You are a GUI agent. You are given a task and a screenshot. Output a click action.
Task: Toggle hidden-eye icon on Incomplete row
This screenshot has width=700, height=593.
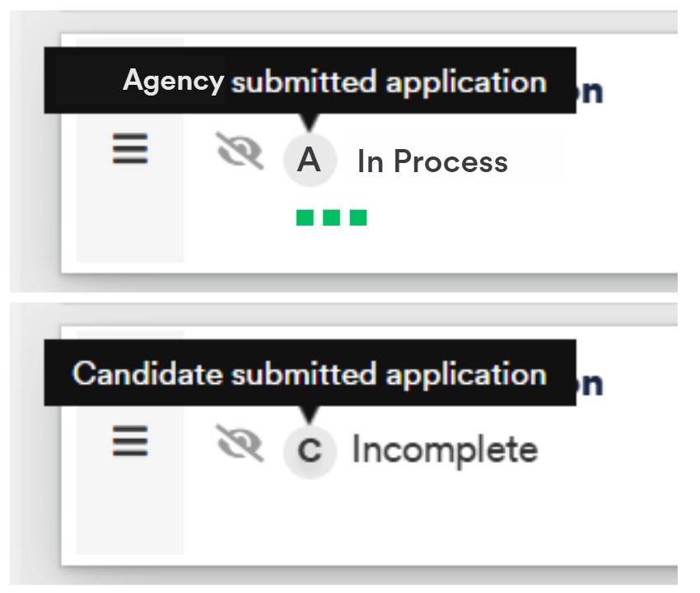[240, 443]
